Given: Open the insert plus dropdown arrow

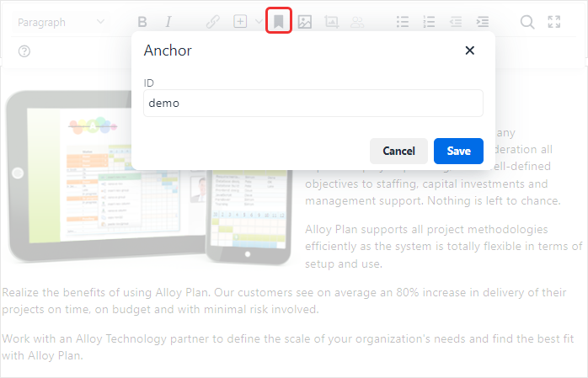Looking at the screenshot, I should (258, 22).
